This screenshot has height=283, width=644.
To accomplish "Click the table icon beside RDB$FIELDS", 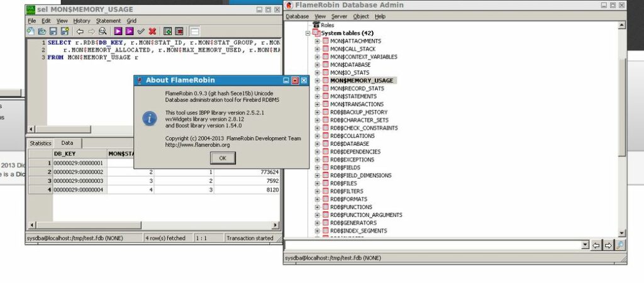I will tap(326, 167).
